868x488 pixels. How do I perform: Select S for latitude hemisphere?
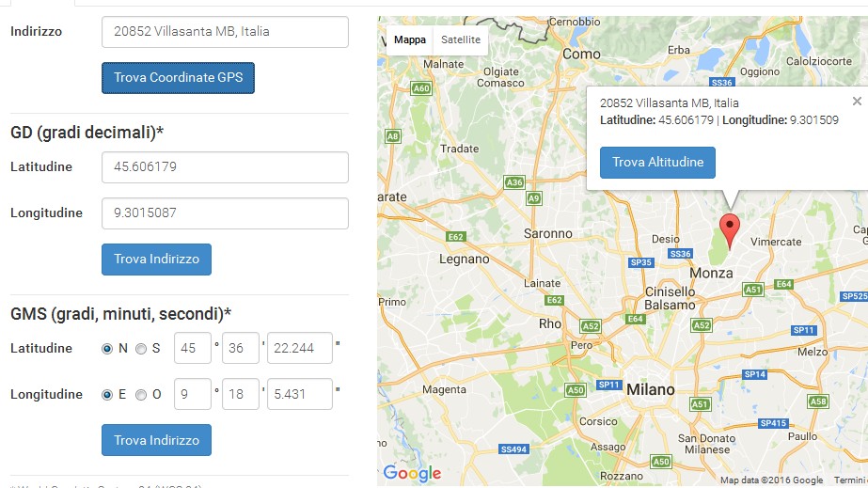tap(141, 349)
